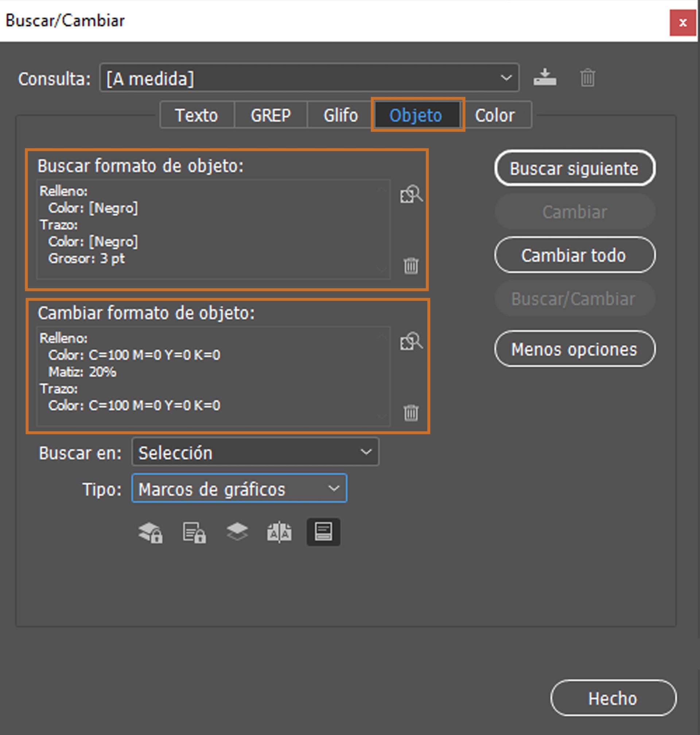Clear the Cambiar formato de objeto attributes

click(x=411, y=412)
